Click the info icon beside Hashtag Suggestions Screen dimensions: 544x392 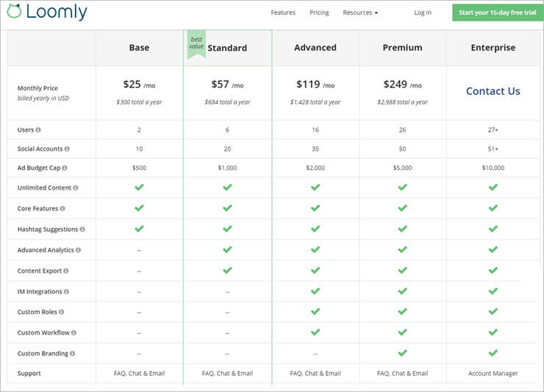tap(82, 229)
